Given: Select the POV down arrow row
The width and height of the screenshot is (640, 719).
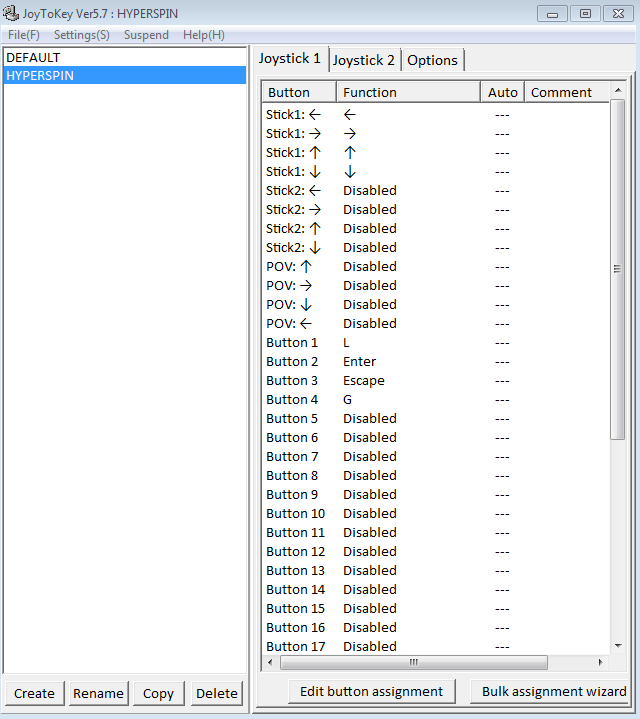Looking at the screenshot, I should (x=436, y=305).
